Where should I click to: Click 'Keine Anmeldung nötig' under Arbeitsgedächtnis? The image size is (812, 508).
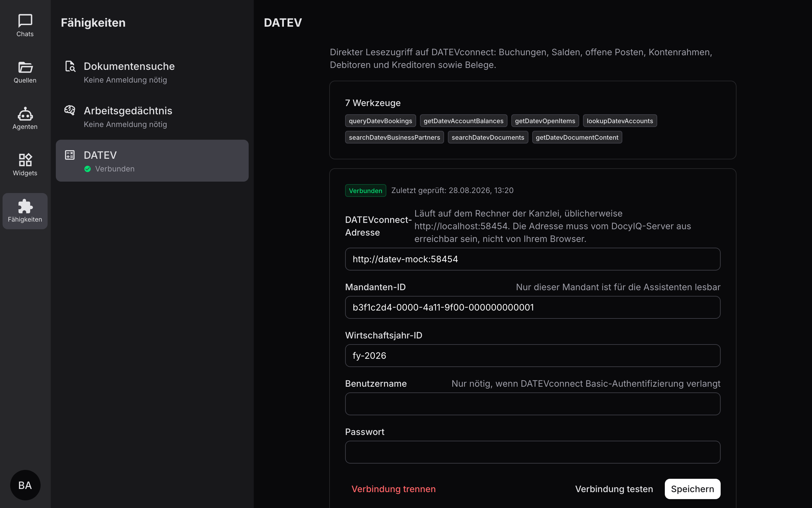[x=125, y=124]
